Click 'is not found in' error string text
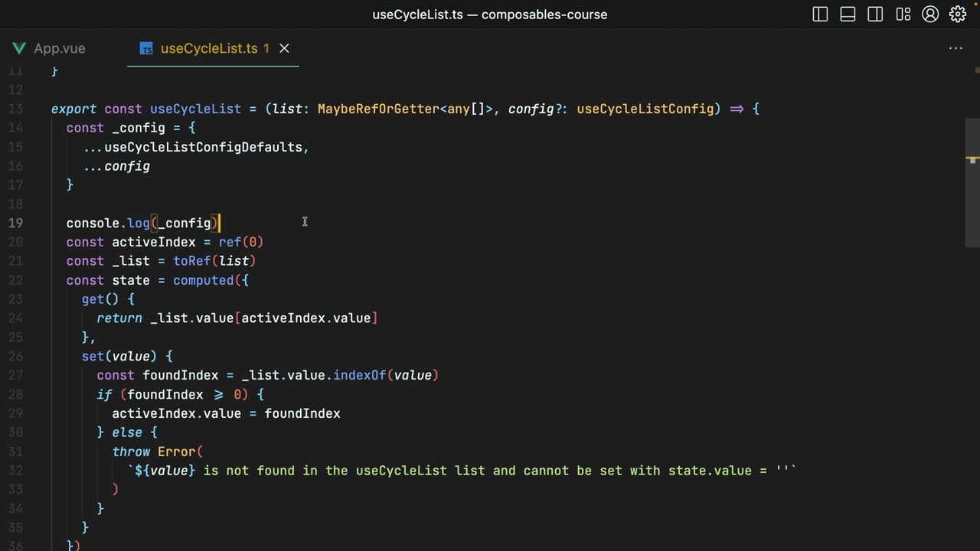 (x=260, y=471)
